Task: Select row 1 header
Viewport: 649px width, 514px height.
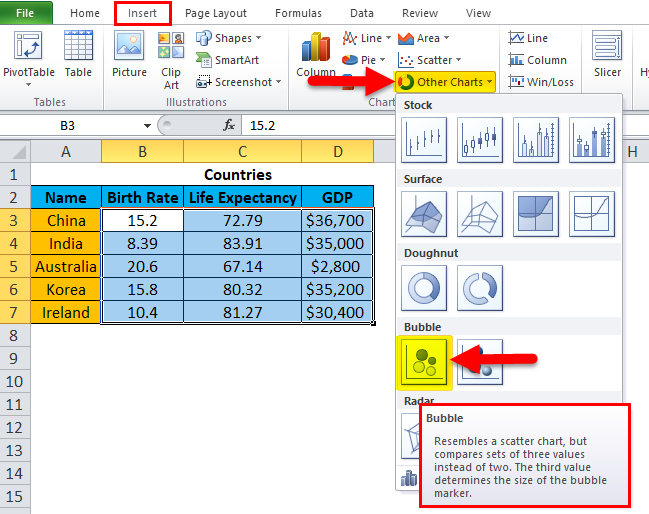Action: (x=15, y=174)
